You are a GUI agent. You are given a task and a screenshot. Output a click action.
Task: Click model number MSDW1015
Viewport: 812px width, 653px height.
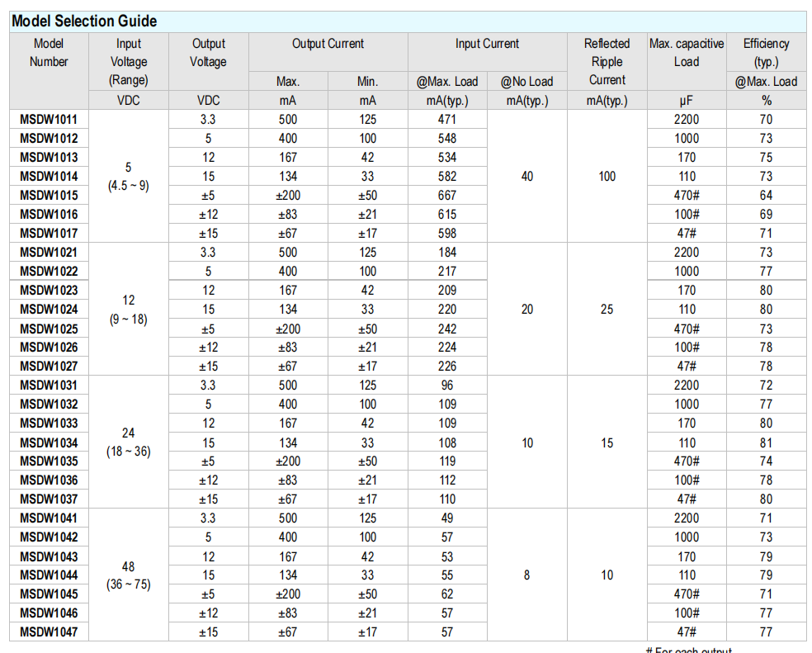(x=49, y=195)
